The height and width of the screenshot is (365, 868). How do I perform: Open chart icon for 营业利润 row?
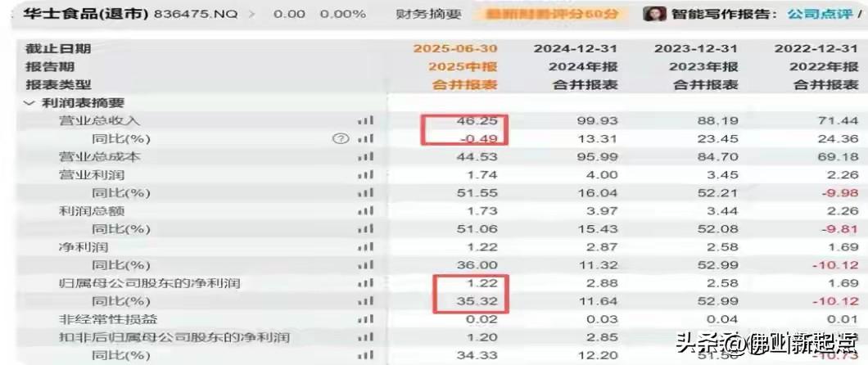(x=365, y=175)
